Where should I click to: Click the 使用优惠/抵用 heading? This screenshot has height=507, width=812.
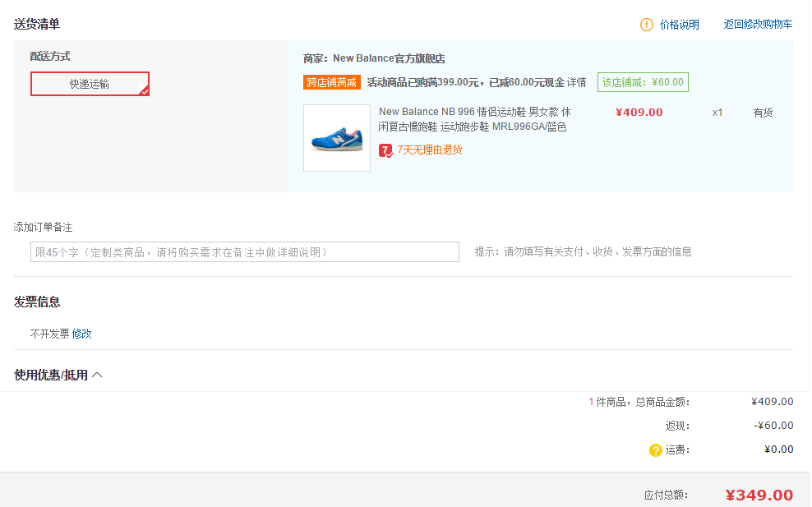51,375
